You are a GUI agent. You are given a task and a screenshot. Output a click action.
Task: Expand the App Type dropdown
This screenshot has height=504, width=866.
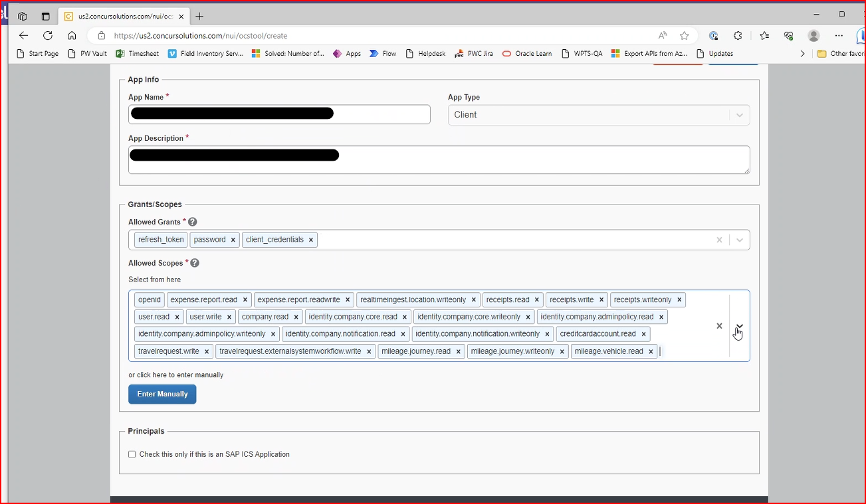[739, 115]
